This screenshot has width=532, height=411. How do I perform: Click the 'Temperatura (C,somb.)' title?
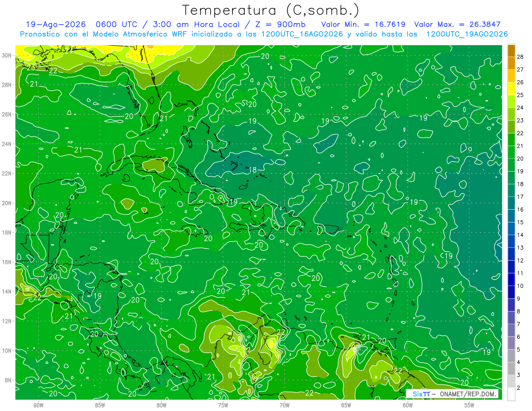click(270, 10)
